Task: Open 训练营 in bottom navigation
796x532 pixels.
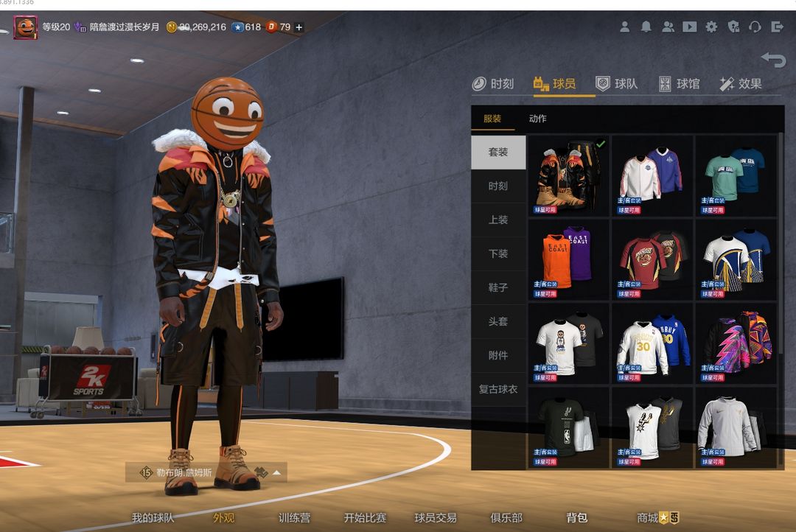Action: (x=294, y=518)
